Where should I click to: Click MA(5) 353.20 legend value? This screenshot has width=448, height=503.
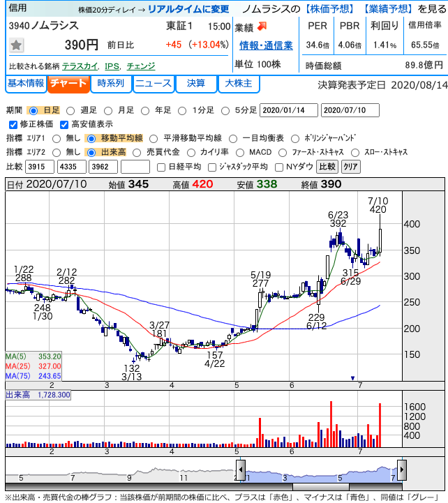tap(50, 356)
